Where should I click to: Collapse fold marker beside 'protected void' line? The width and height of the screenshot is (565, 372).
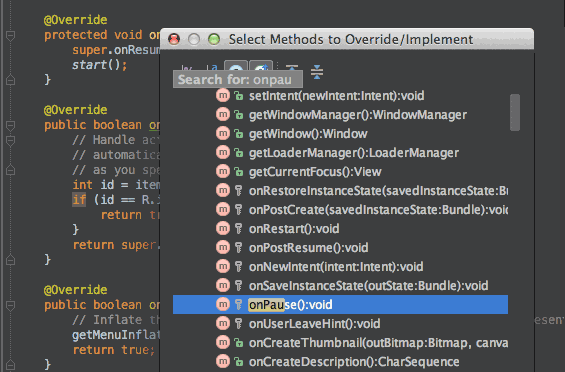click(10, 35)
